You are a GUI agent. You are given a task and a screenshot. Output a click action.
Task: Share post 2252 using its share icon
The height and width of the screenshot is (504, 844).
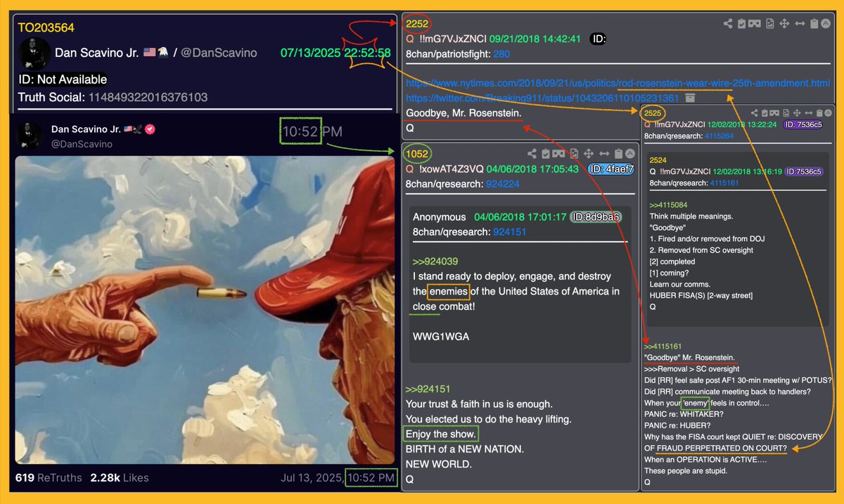(728, 24)
